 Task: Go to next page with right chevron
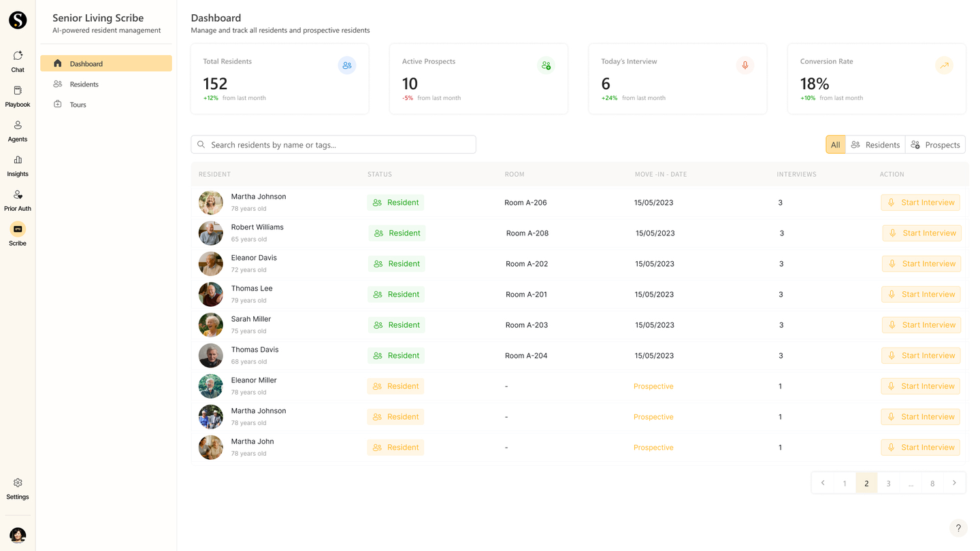954,483
